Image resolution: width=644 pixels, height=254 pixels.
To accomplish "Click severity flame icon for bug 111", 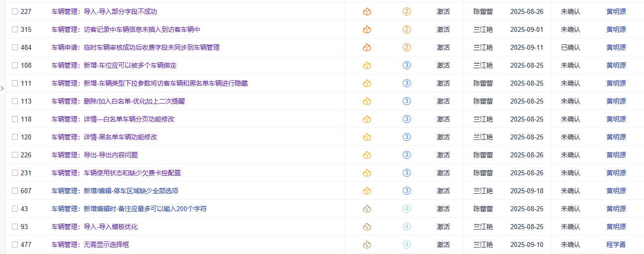I will point(367,83).
